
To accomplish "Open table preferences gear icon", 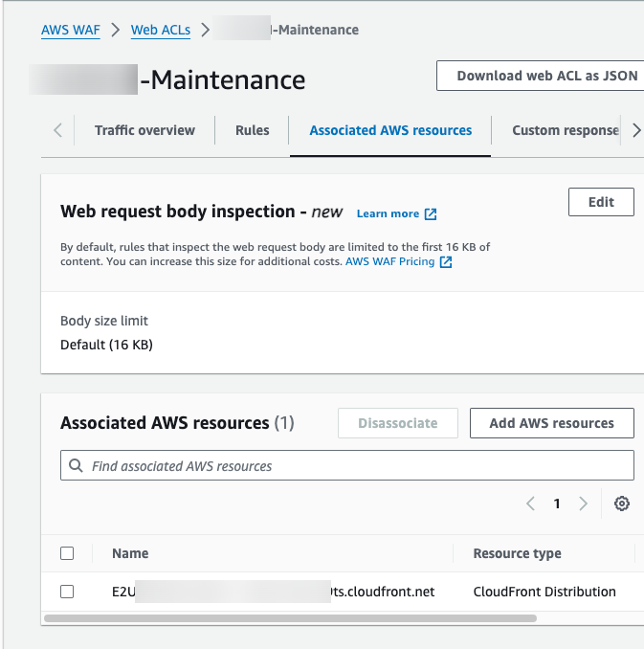I will tap(622, 504).
